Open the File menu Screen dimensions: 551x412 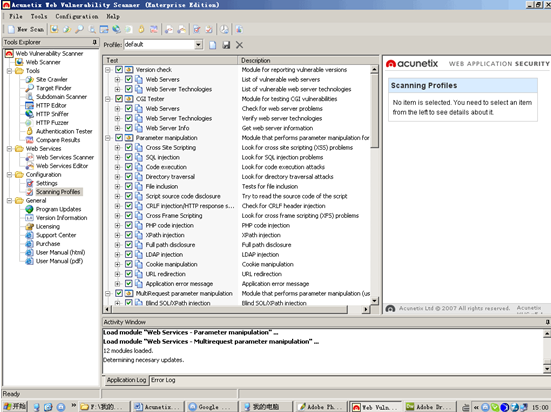tap(16, 17)
